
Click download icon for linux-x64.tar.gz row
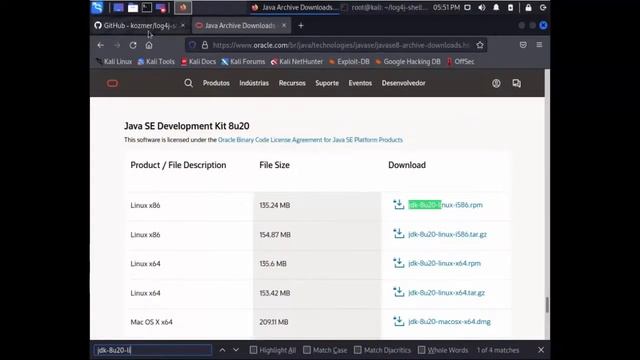click(398, 292)
